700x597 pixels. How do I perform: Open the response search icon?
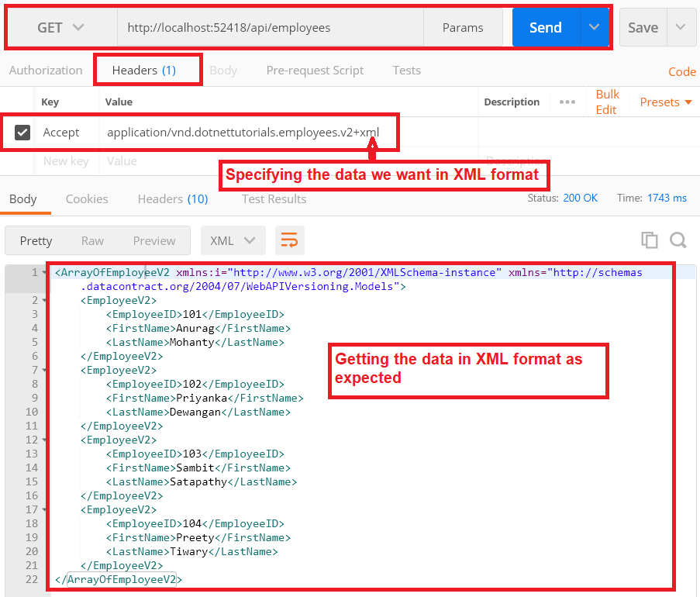pyautogui.click(x=678, y=240)
